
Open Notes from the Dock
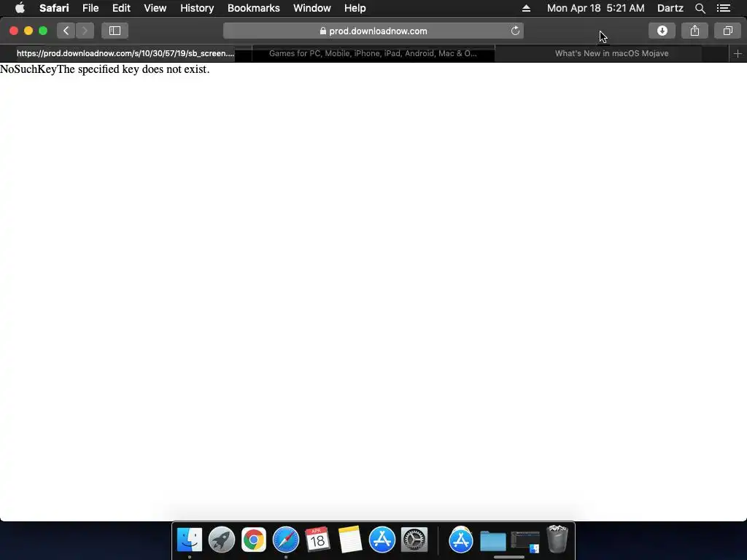click(350, 540)
